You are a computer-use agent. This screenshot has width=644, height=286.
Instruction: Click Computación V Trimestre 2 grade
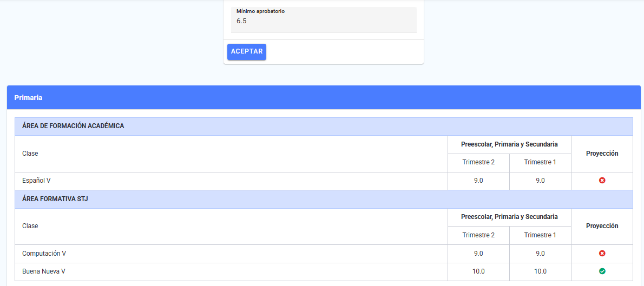click(x=478, y=254)
